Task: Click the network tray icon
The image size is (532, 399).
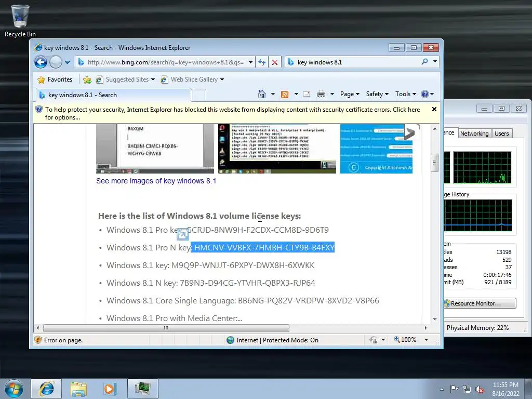Action: (x=467, y=389)
